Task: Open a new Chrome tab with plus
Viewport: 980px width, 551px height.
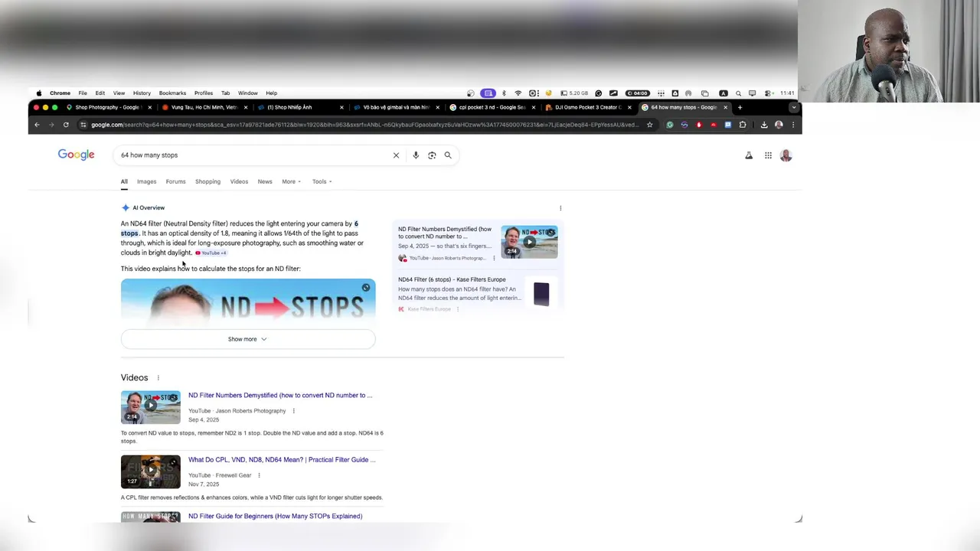Action: click(740, 107)
